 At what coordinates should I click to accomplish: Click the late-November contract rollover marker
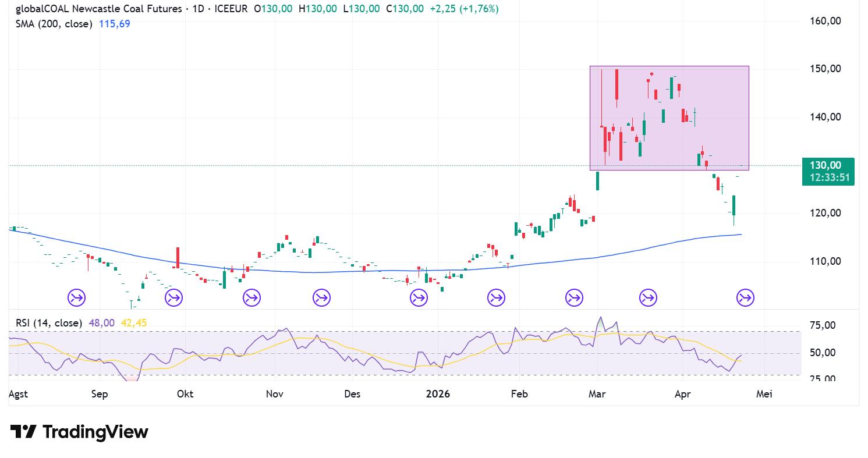(x=321, y=298)
